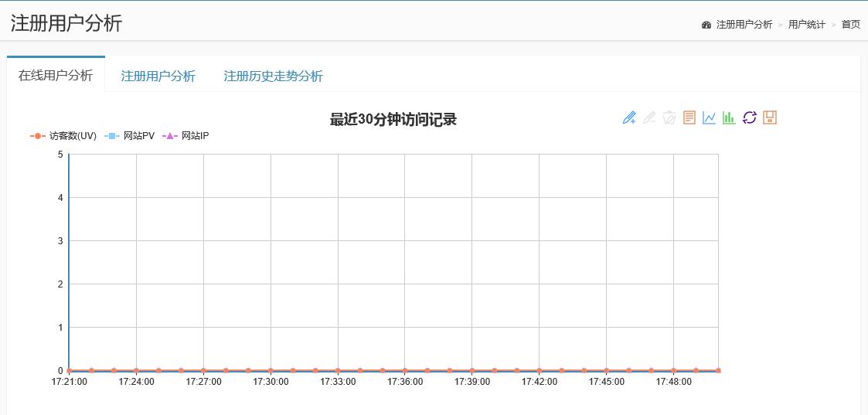Restore chart with the refresh icon

(749, 117)
